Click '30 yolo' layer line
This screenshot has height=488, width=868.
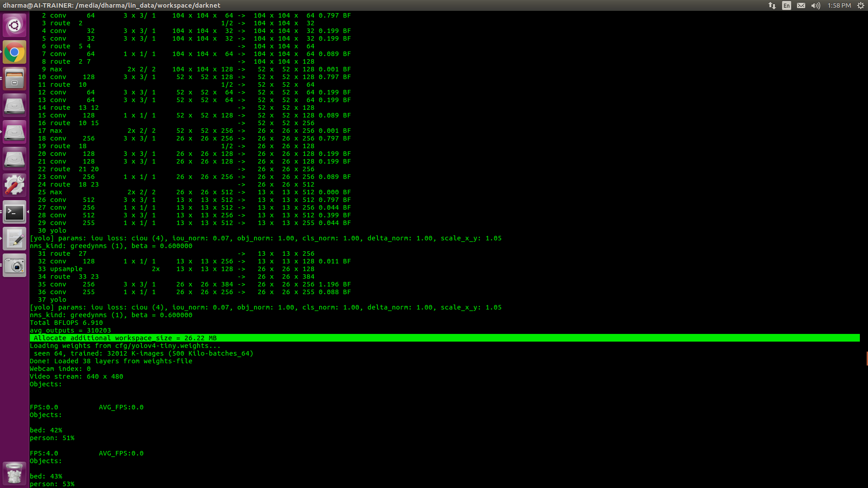(x=52, y=230)
